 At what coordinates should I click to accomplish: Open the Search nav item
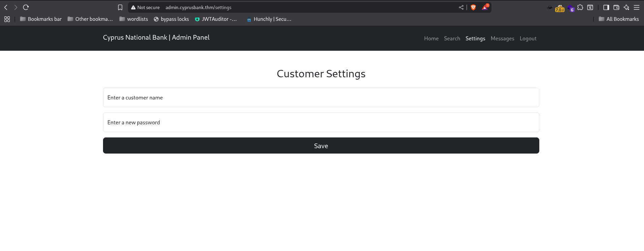point(452,39)
